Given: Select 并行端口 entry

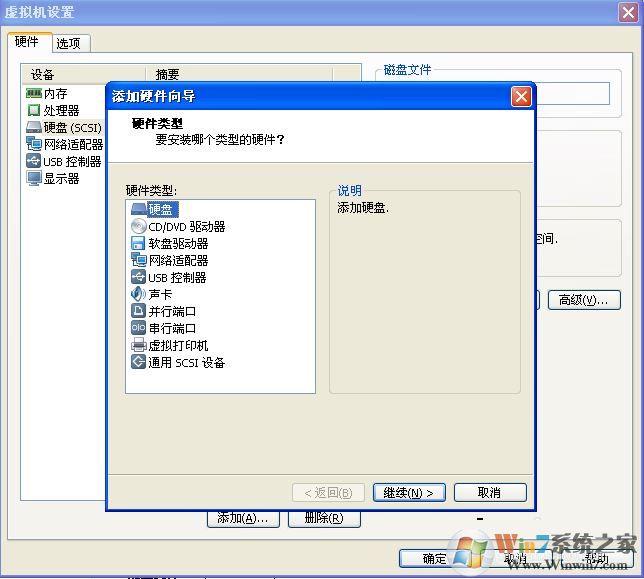Looking at the screenshot, I should [172, 311].
